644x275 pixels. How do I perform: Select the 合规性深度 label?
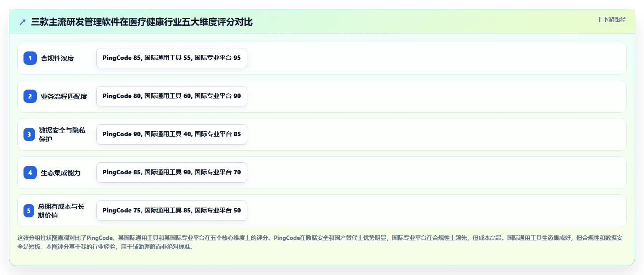(57, 58)
